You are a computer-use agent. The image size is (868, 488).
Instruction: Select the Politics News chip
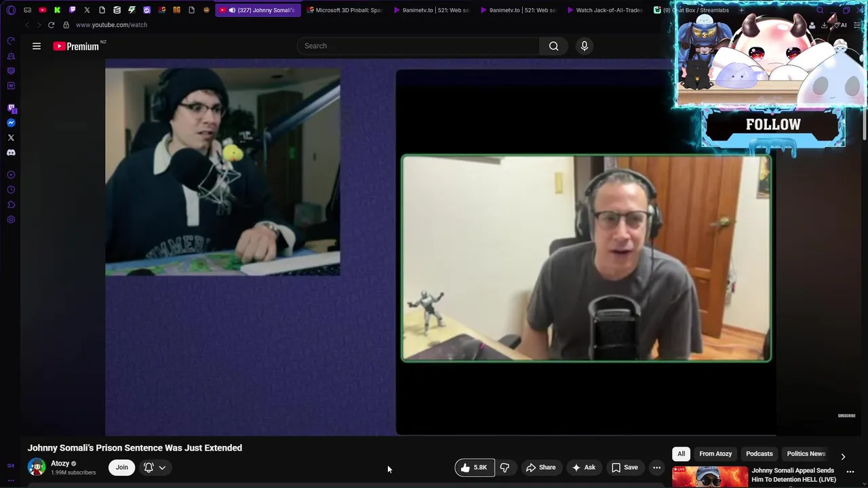tap(806, 453)
